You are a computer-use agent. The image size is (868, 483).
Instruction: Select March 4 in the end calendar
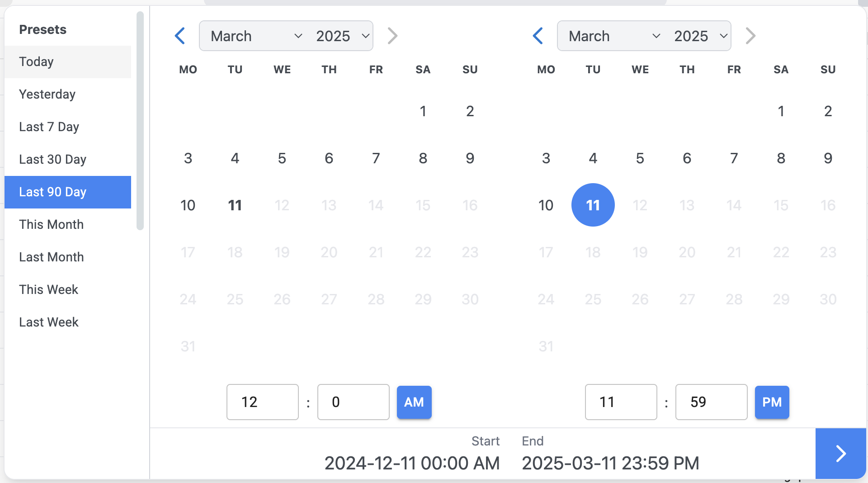593,158
